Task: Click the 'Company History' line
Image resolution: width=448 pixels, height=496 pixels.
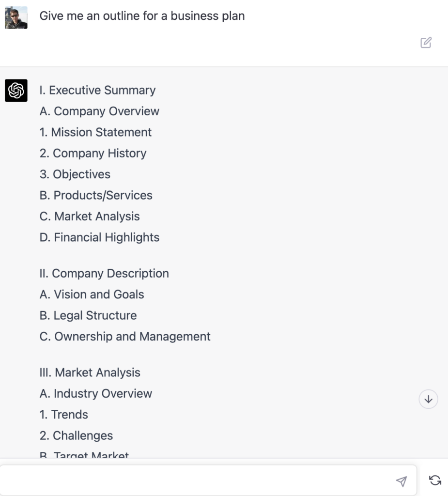Action: click(93, 153)
